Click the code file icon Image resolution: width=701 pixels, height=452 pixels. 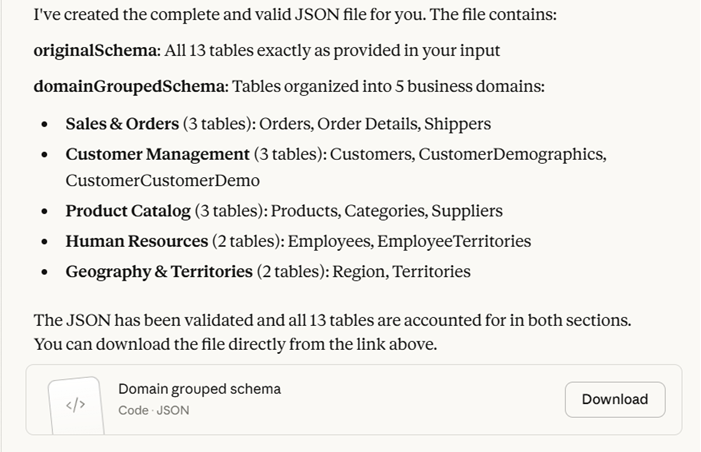[76, 405]
